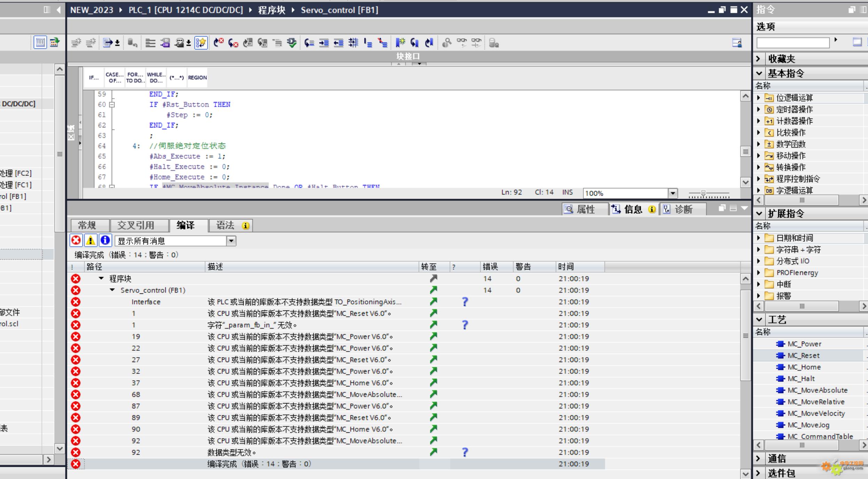Viewport: 868px width, 479px height.
Task: Collapse the 扩展指令 section
Action: click(x=759, y=213)
